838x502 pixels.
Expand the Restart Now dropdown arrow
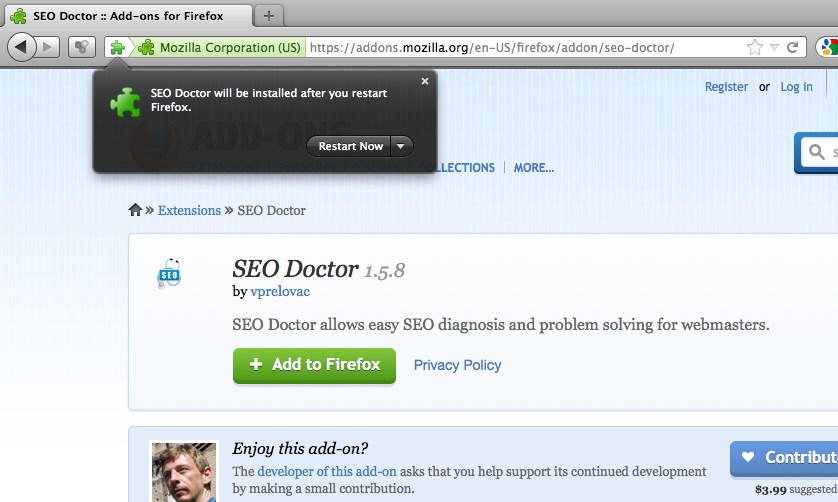click(401, 146)
